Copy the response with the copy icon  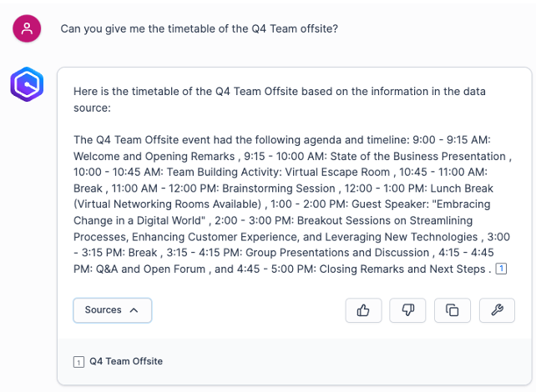[453, 310]
